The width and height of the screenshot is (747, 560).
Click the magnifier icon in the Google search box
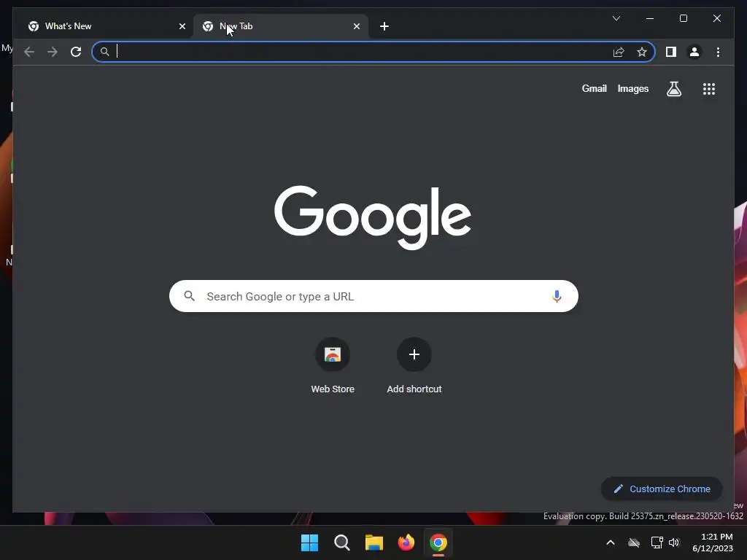coord(189,296)
